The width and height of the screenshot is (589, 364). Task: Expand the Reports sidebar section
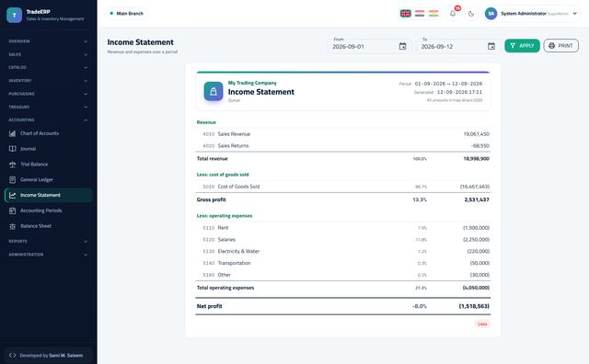pyautogui.click(x=48, y=242)
